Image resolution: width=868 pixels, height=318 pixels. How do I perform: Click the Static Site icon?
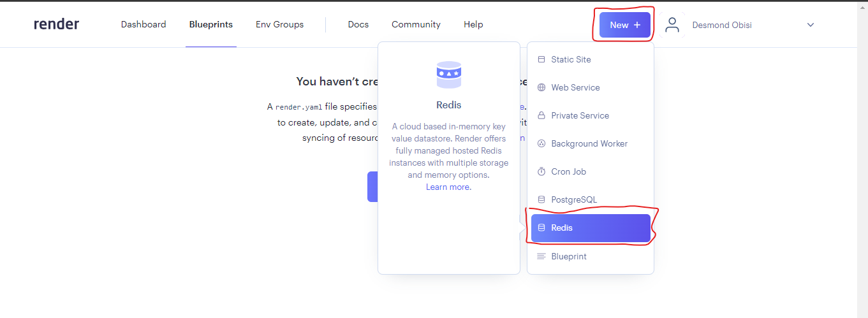tap(541, 59)
